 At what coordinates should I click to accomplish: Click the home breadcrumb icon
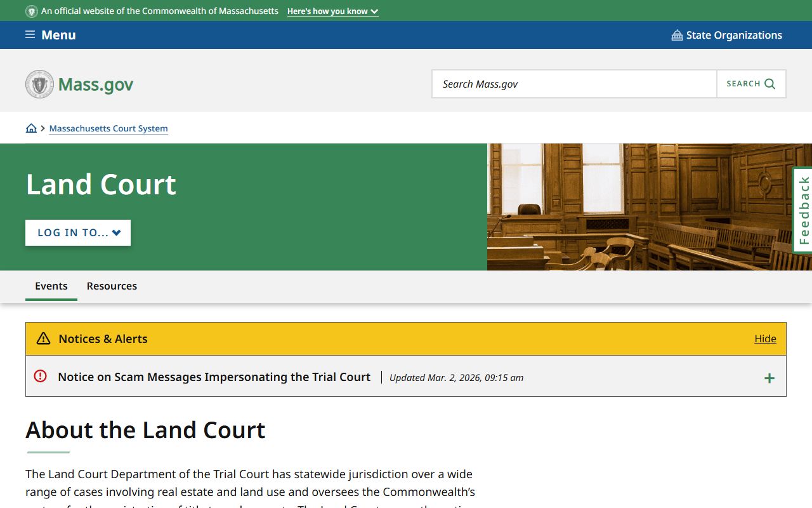pyautogui.click(x=31, y=128)
